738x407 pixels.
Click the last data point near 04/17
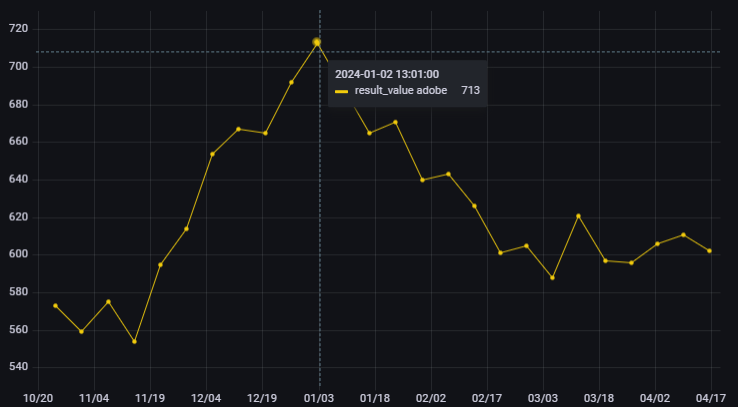tap(709, 251)
